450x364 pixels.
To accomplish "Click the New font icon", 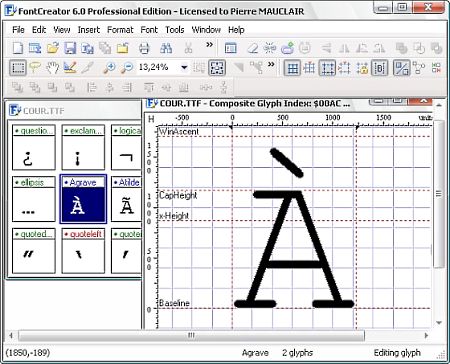I will point(17,48).
